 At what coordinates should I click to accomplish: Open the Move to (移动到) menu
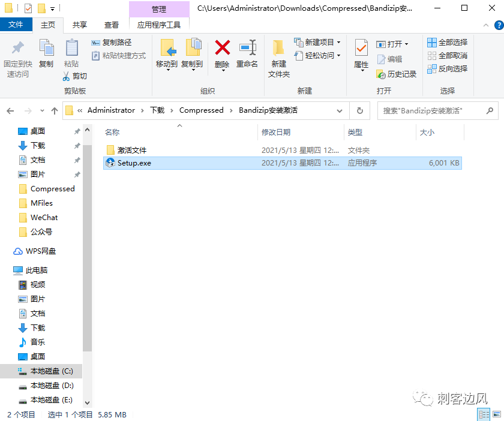[x=167, y=55]
